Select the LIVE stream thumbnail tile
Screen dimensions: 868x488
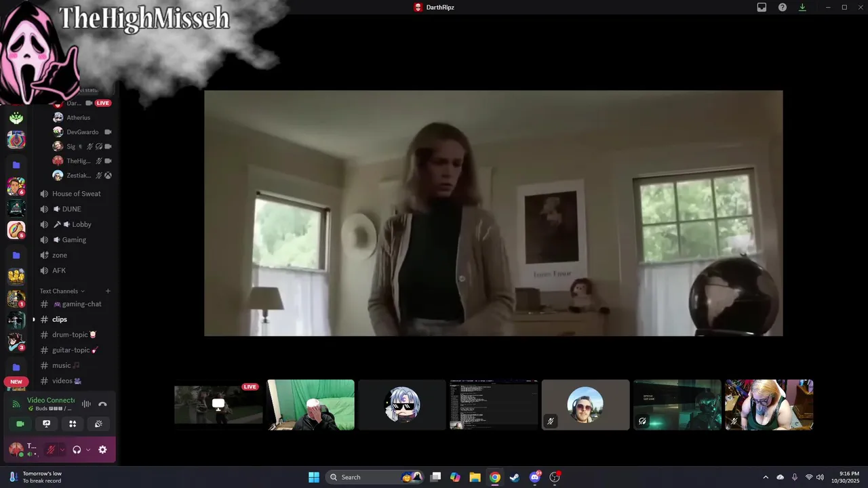218,405
